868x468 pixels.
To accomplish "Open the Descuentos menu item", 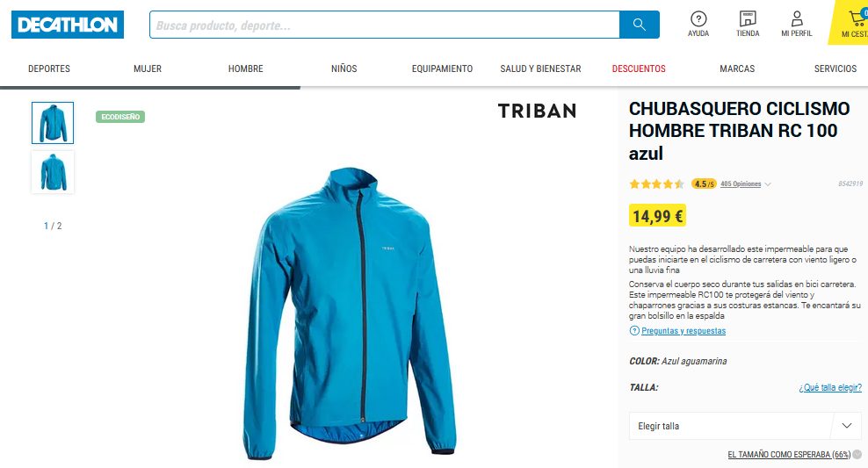I will click(x=639, y=68).
